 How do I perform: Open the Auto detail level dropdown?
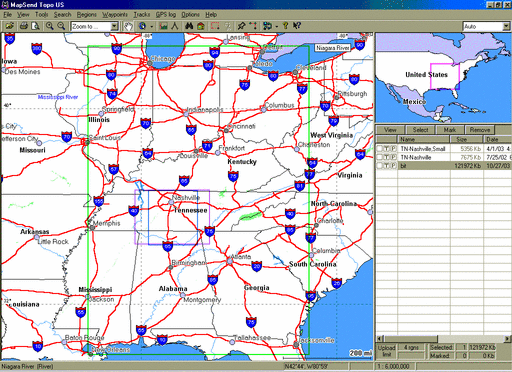pos(487,26)
